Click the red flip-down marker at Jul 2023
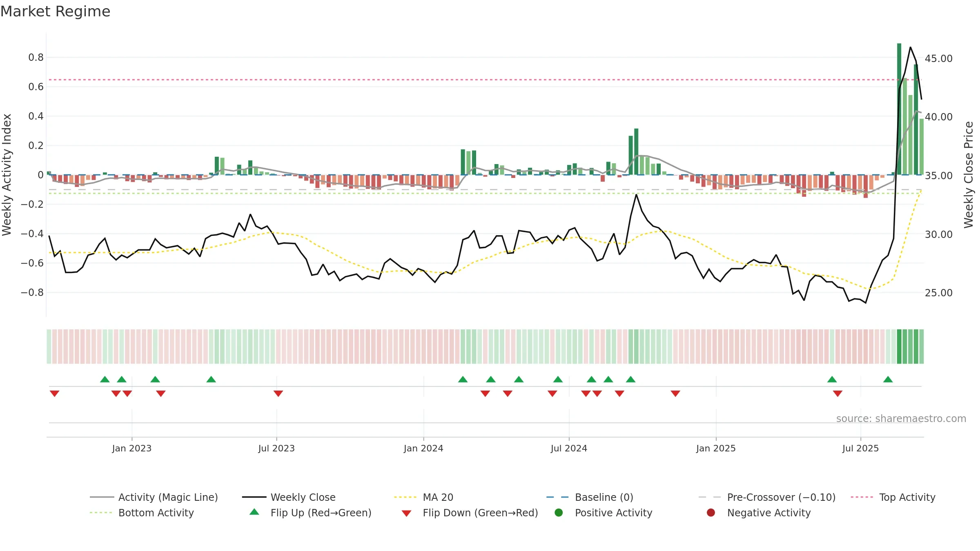The width and height of the screenshot is (980, 551). [278, 393]
